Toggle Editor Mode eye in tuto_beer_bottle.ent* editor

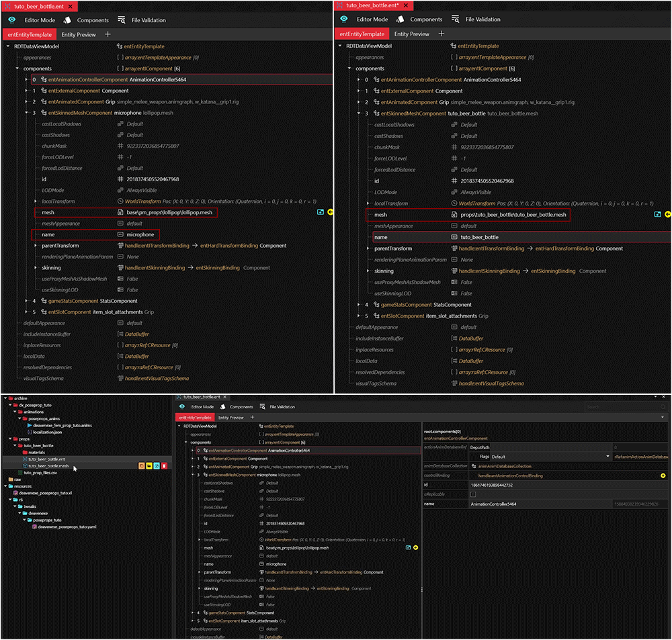345,19
